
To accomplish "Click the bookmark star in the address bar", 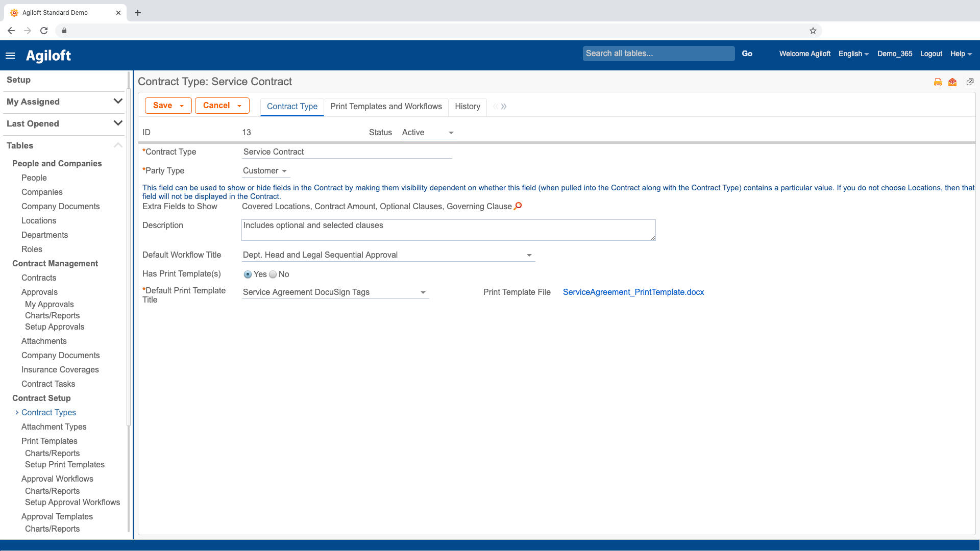I will tap(813, 31).
